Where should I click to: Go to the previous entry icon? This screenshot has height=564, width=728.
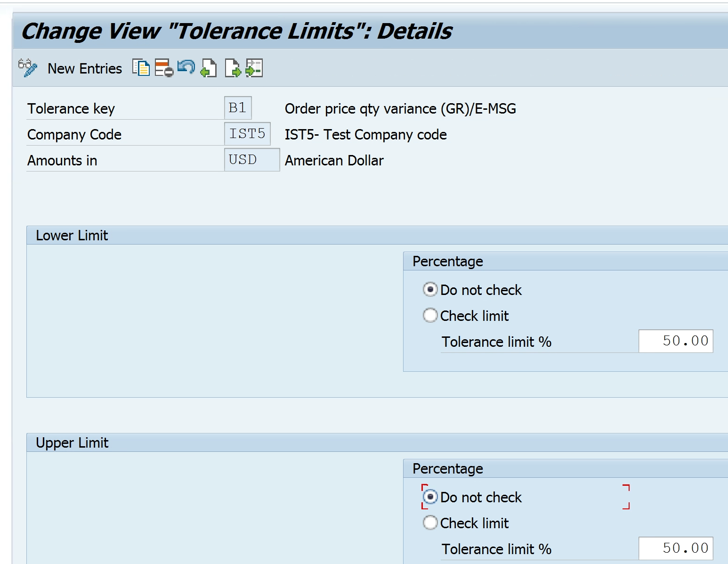(209, 68)
